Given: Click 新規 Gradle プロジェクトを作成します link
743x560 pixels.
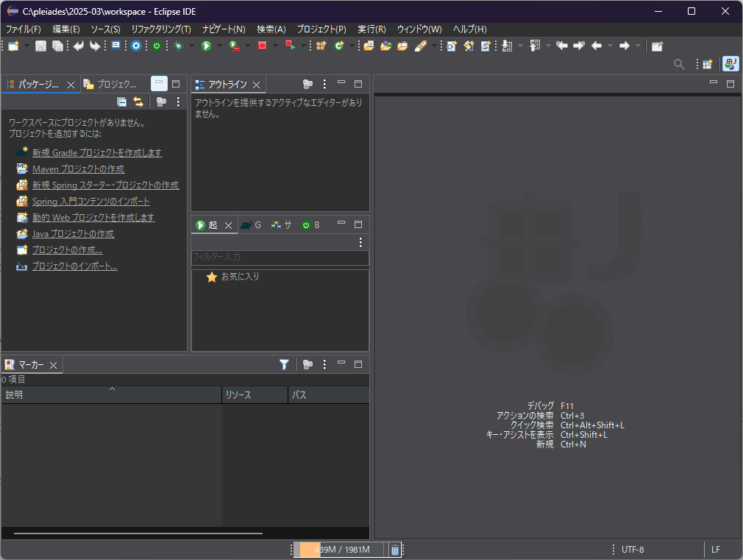Looking at the screenshot, I should click(97, 152).
